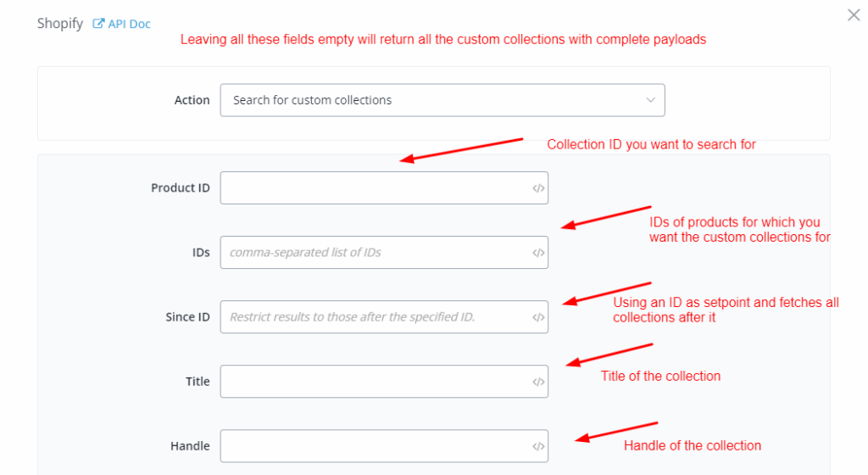Open the 'Search for custom collections' Action dropdown

point(441,100)
